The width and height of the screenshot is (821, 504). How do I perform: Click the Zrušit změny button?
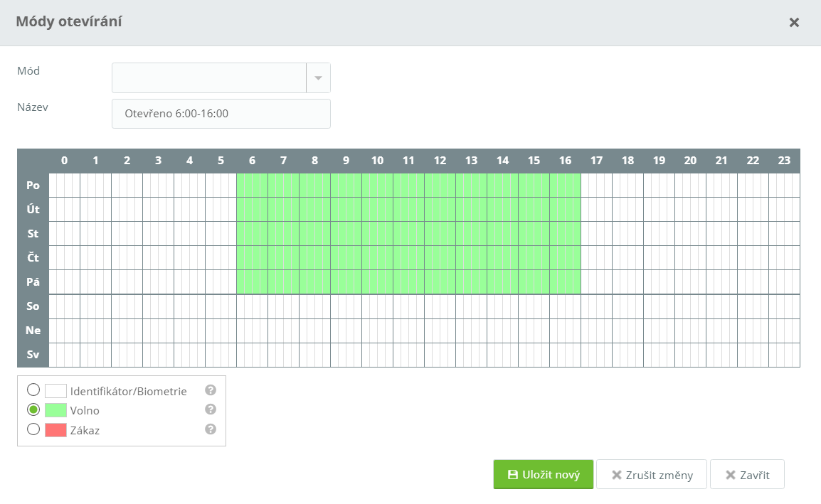651,475
